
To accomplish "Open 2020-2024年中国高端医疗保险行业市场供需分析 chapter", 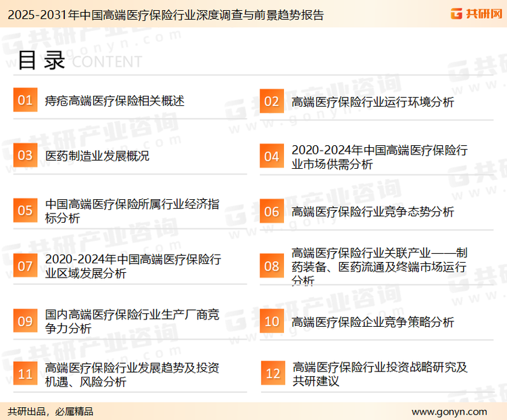I will coord(379,157).
